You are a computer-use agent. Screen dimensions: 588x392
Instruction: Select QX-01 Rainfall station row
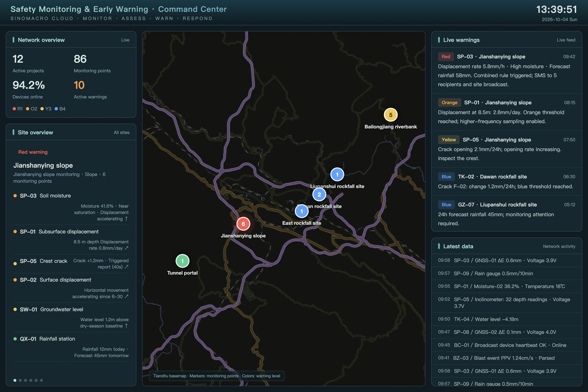click(x=71, y=347)
